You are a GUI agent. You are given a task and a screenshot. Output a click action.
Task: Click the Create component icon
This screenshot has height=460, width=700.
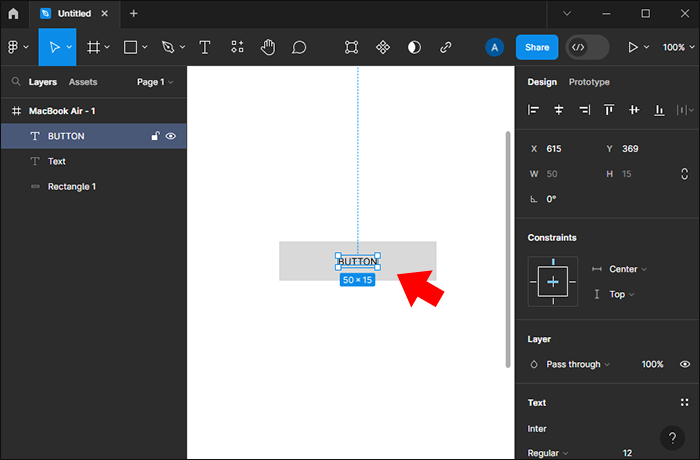[382, 47]
